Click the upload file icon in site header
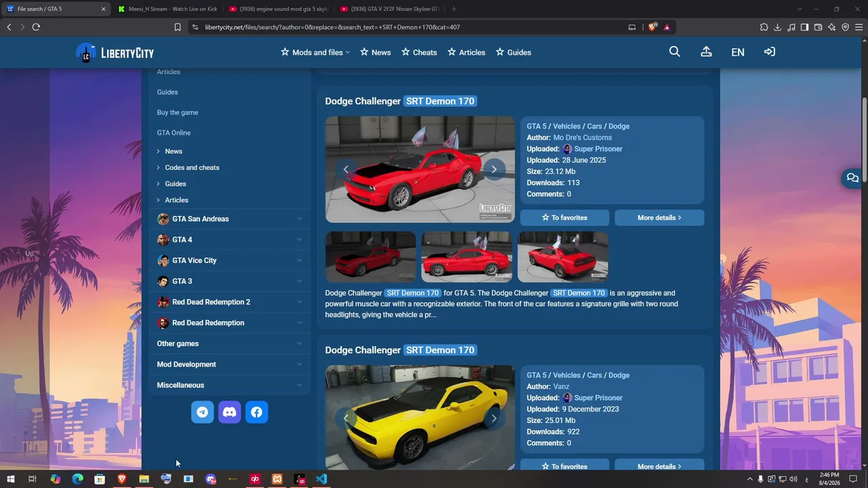This screenshot has height=488, width=868. pyautogui.click(x=706, y=52)
